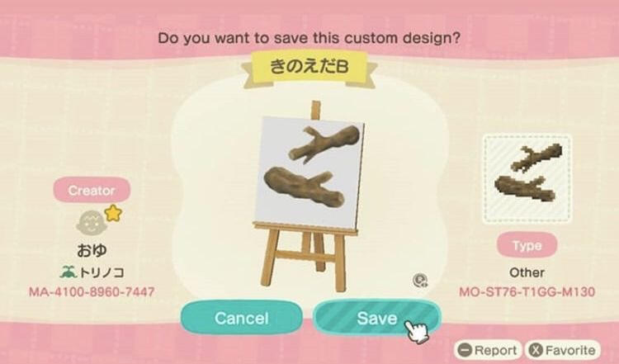Screen dimensions: 619x364
Task: Click the island name トリノコ
Action: pos(102,272)
